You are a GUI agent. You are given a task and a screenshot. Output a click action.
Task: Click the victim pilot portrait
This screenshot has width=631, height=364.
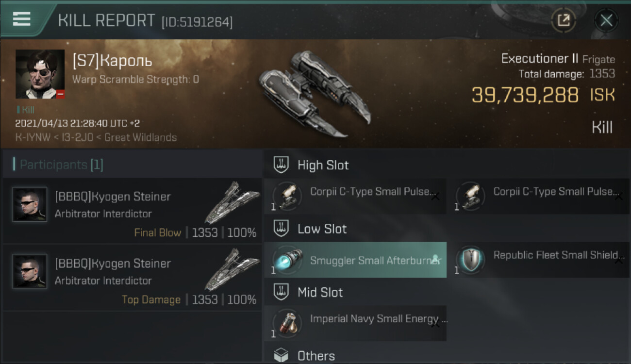tap(40, 74)
